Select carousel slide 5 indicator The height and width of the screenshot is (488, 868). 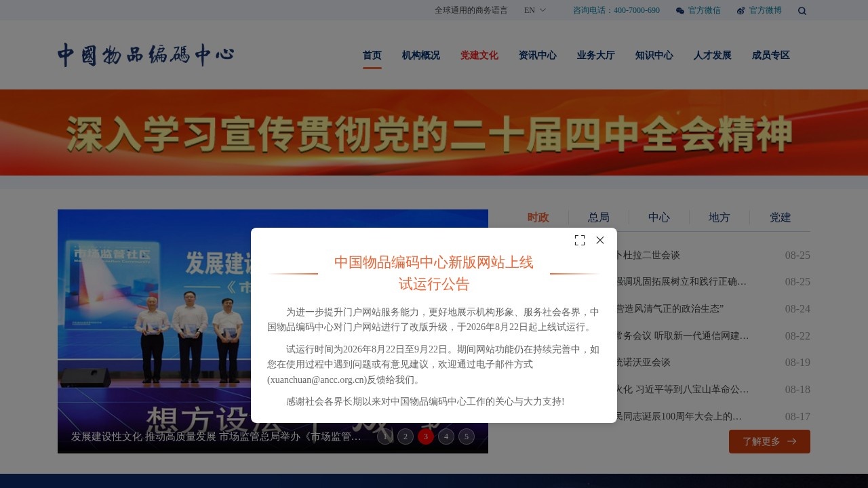coord(467,436)
